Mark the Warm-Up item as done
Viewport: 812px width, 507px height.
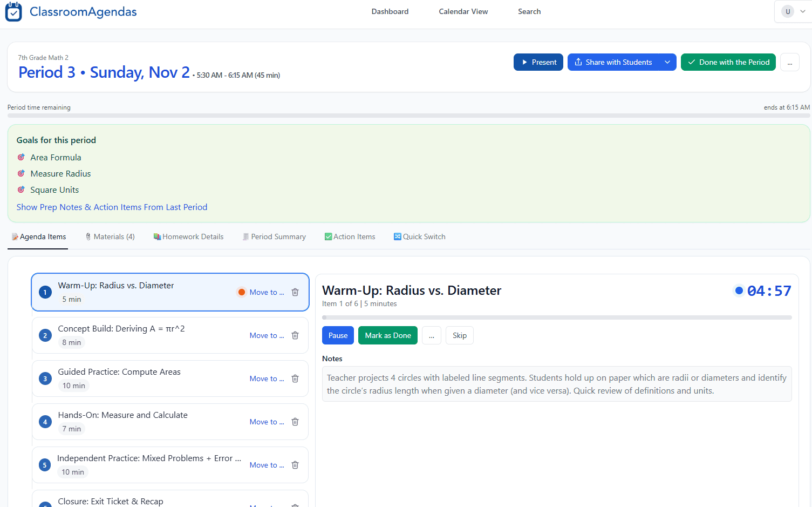(387, 335)
